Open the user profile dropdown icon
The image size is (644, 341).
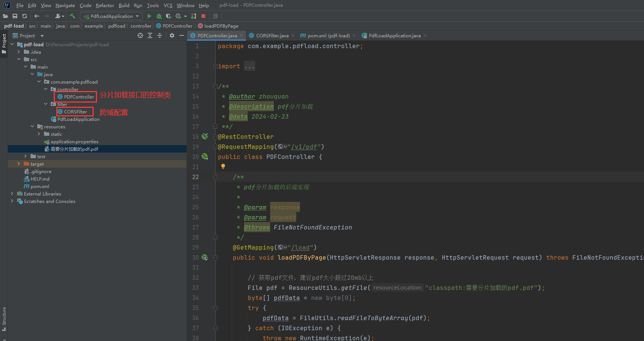pyautogui.click(x=59, y=16)
